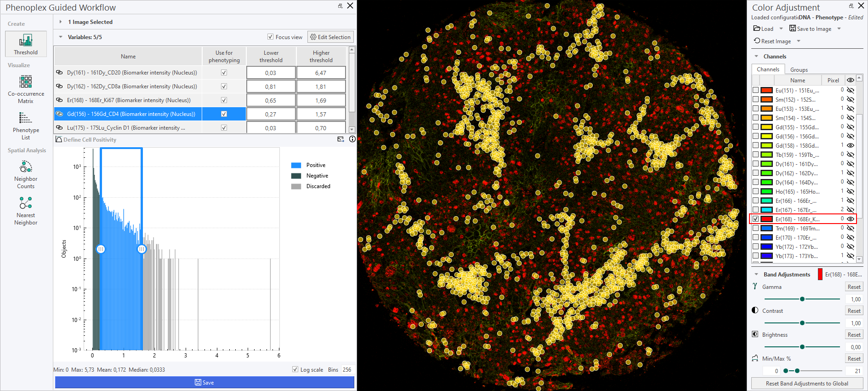This screenshot has height=391, width=868.
Task: Select lower threshold handle on histogram
Action: pyautogui.click(x=101, y=249)
